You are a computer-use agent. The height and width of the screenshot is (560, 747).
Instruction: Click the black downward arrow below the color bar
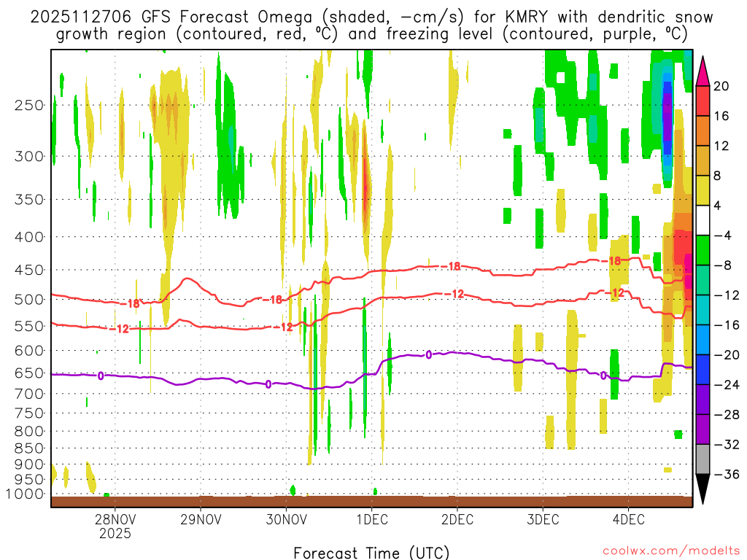point(703,489)
